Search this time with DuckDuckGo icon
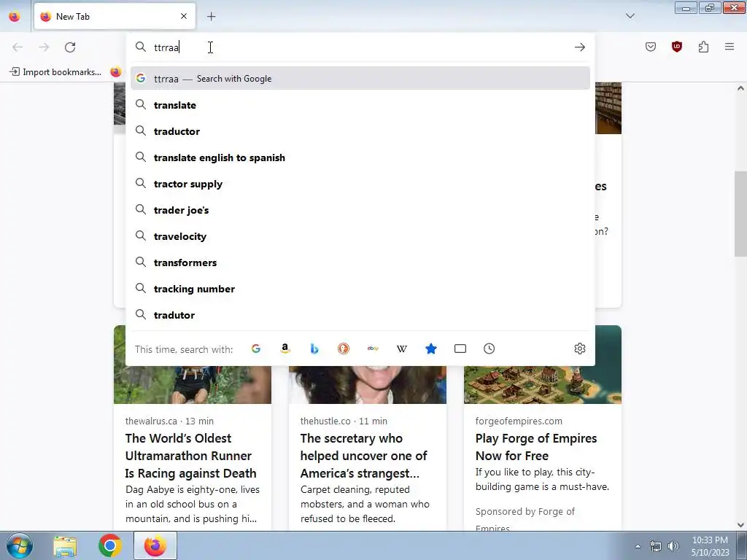 (344, 349)
